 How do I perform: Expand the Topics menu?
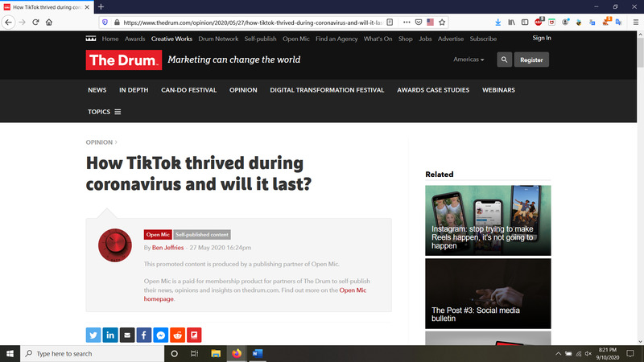(104, 112)
